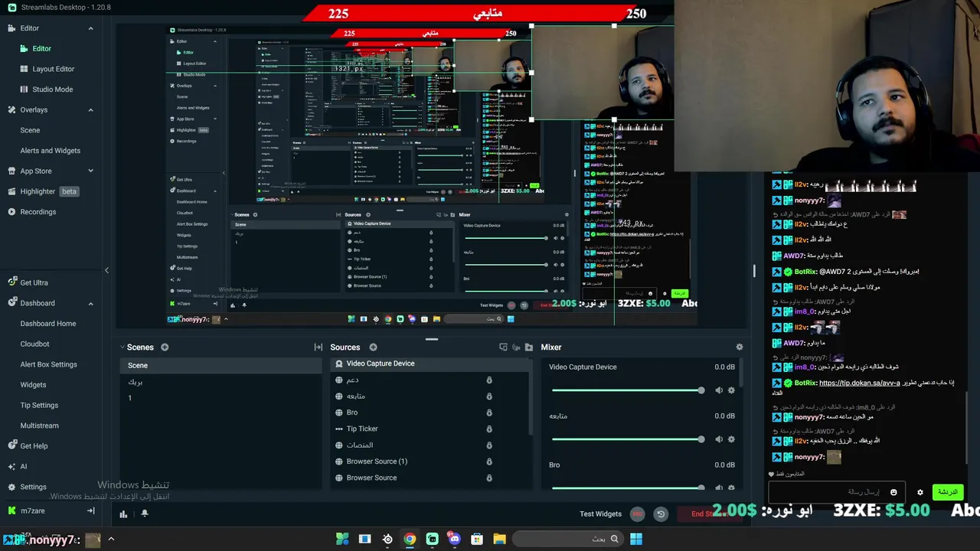Open Cloudbot in the sidebar
Viewport: 980px width, 551px height.
(34, 344)
